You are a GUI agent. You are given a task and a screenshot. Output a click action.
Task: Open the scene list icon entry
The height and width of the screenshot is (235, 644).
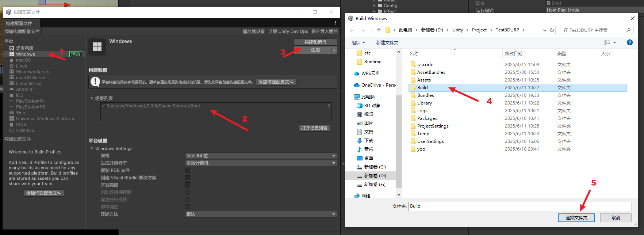pyautogui.click(x=12, y=48)
